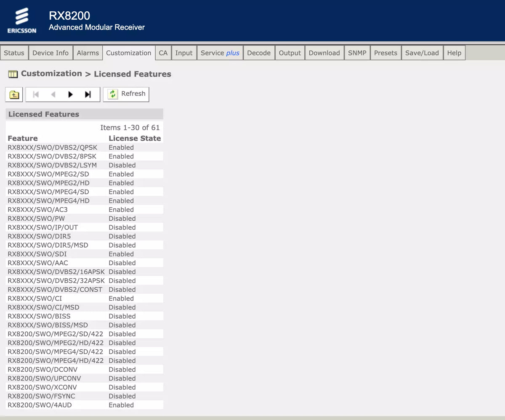Image resolution: width=505 pixels, height=420 pixels.
Task: Select RX8XXX/SWO/BISS/MSD feature
Action: coord(48,325)
